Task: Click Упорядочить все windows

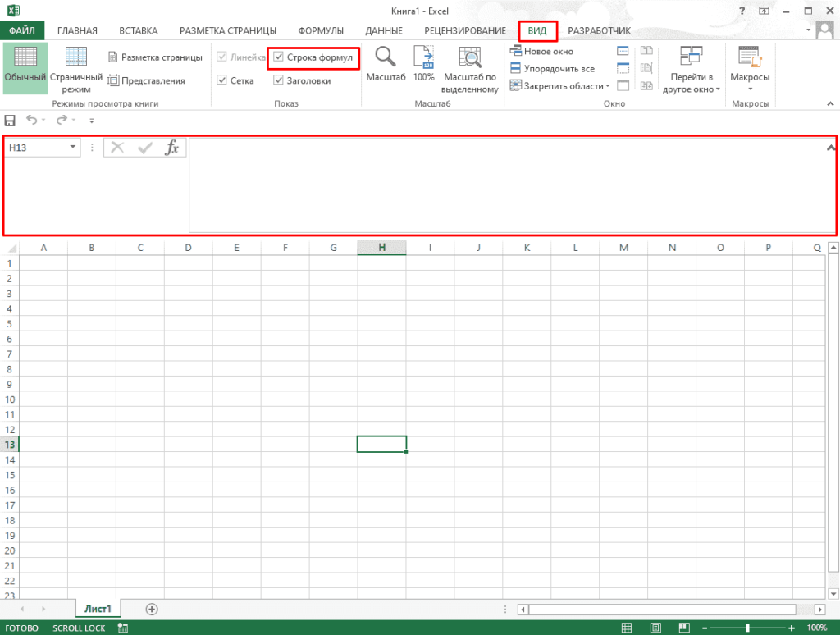Action: pos(552,69)
